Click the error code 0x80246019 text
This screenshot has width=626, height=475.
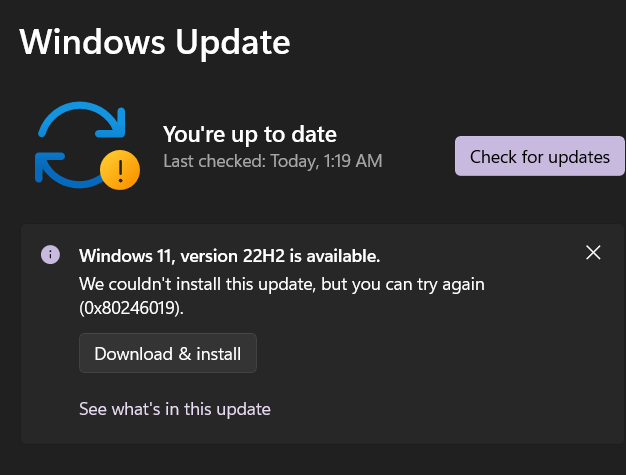134,310
